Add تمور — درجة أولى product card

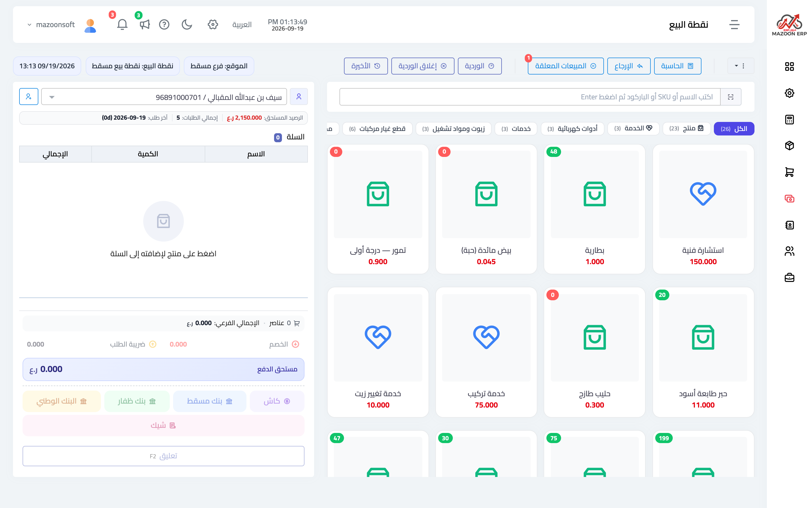click(x=378, y=209)
